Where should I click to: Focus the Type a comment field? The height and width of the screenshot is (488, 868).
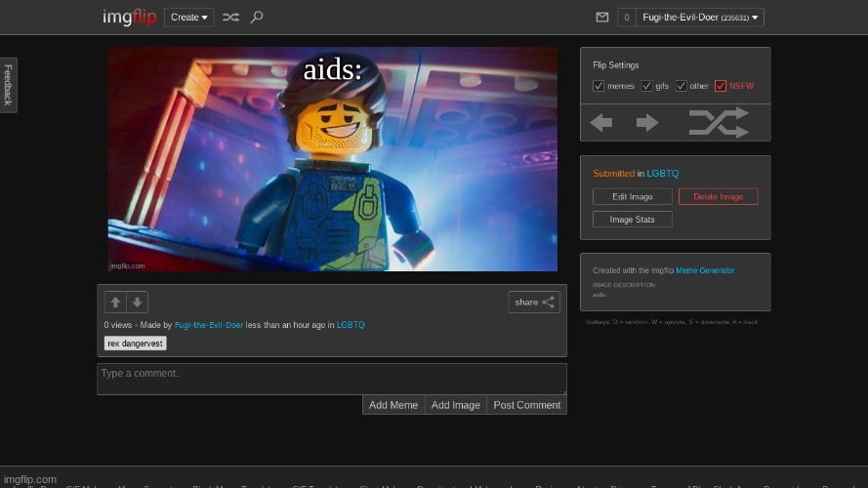[x=332, y=379]
